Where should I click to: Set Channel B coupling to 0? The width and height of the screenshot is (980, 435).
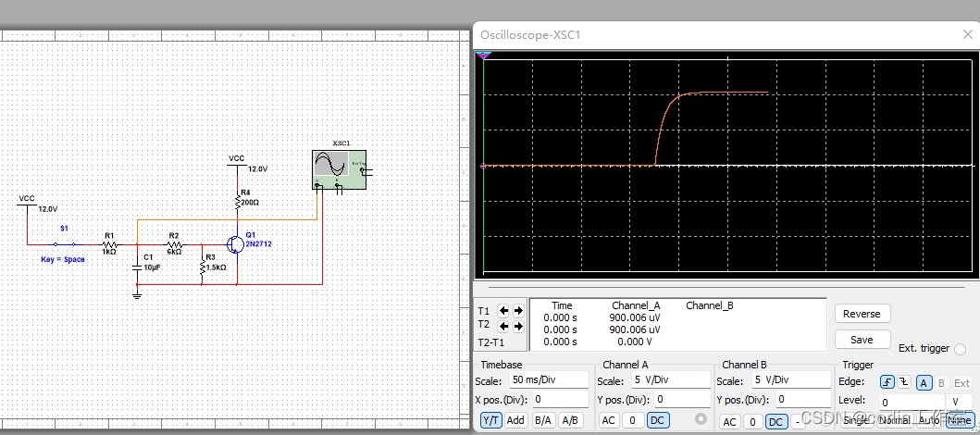(x=753, y=422)
